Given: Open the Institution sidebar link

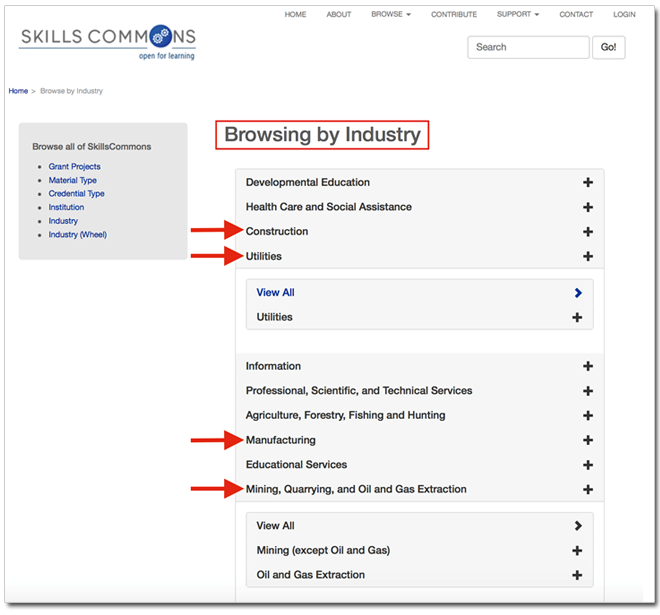Looking at the screenshot, I should click(66, 207).
